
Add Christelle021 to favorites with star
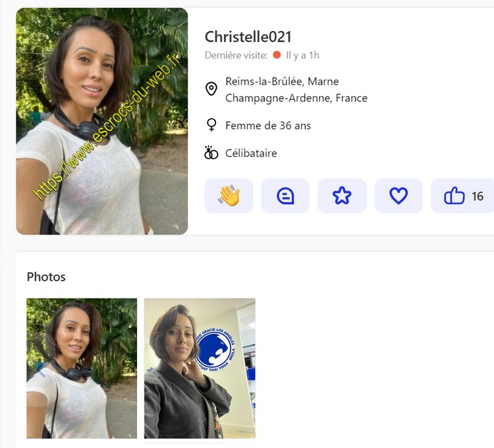click(x=342, y=196)
